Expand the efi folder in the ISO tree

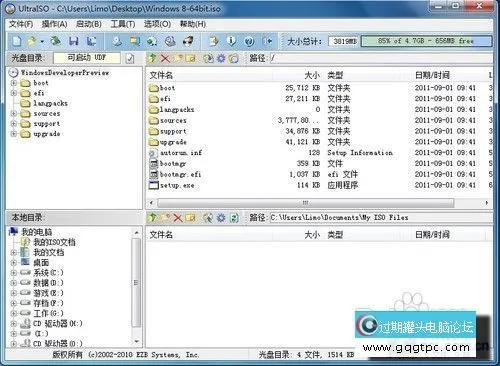[14, 93]
